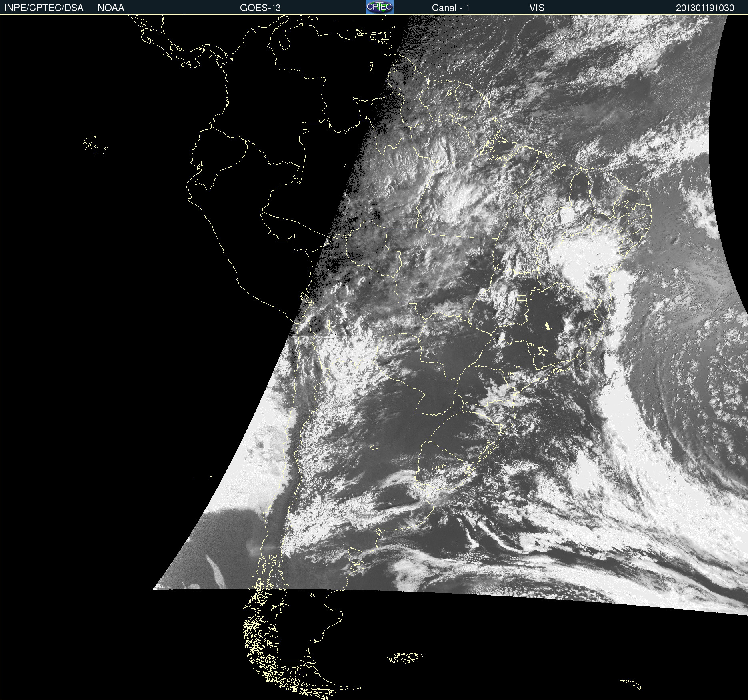Click the 'Canal - 1' label

450,8
